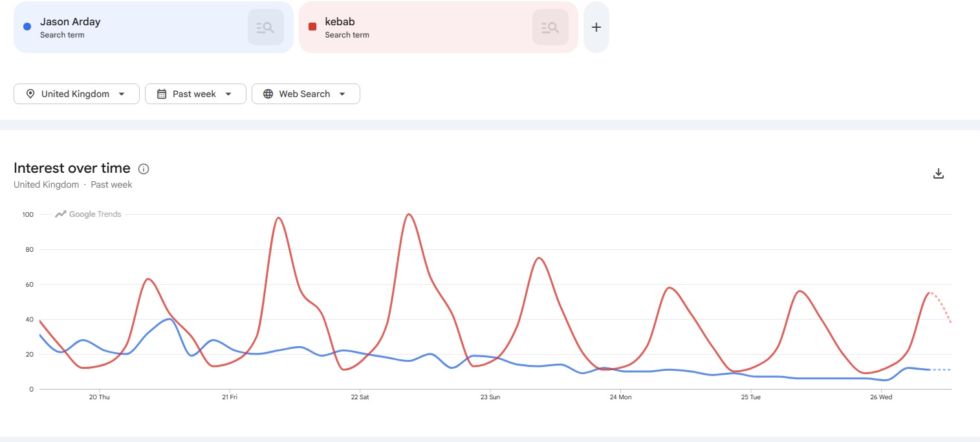
Task: Click the arrow in the United Kingdom filter
Action: [122, 94]
